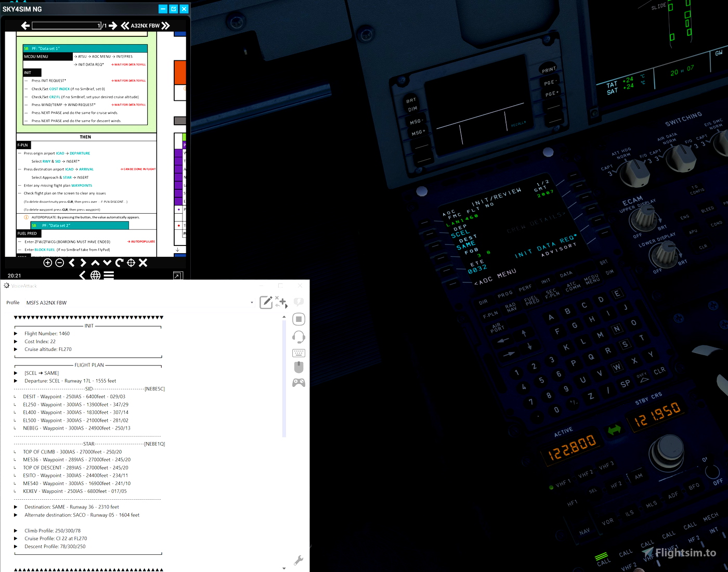Switch to next aircraft checklist (double right chevron)
Screen dimensions: 728x572
coord(165,25)
